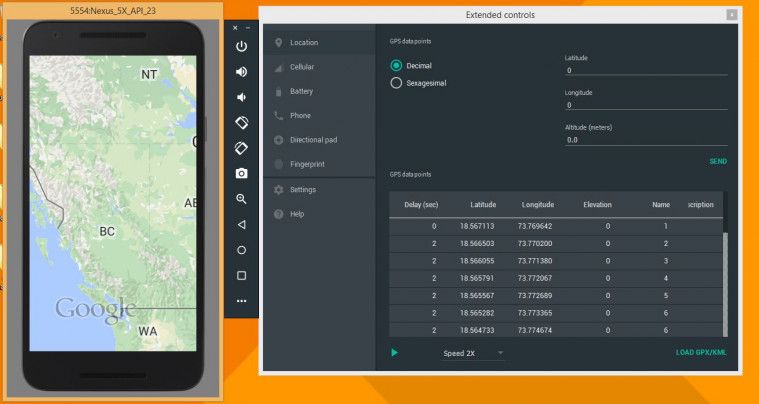Click the emulator power button icon
This screenshot has width=759, height=404.
241,46
